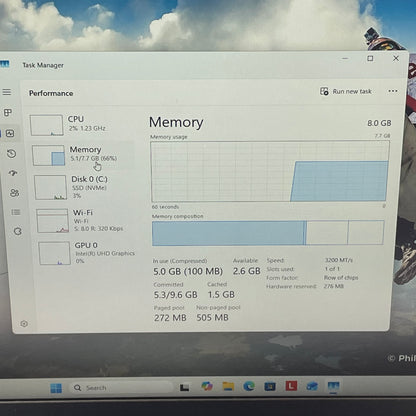Click the Non-paged pool 505 MB value

213,317
